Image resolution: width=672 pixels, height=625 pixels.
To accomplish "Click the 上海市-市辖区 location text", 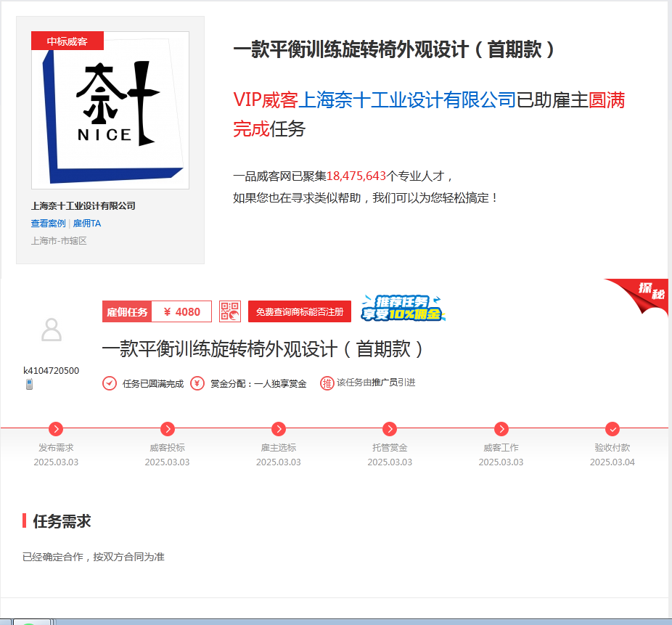I will tap(59, 241).
